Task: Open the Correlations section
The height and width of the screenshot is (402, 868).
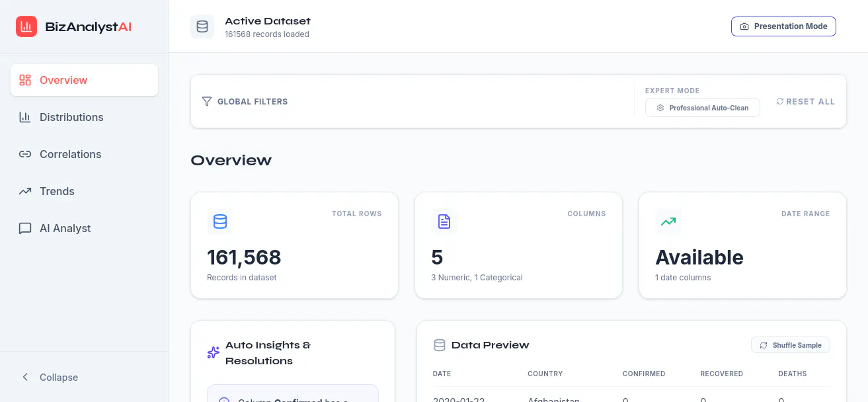Action: [84, 154]
